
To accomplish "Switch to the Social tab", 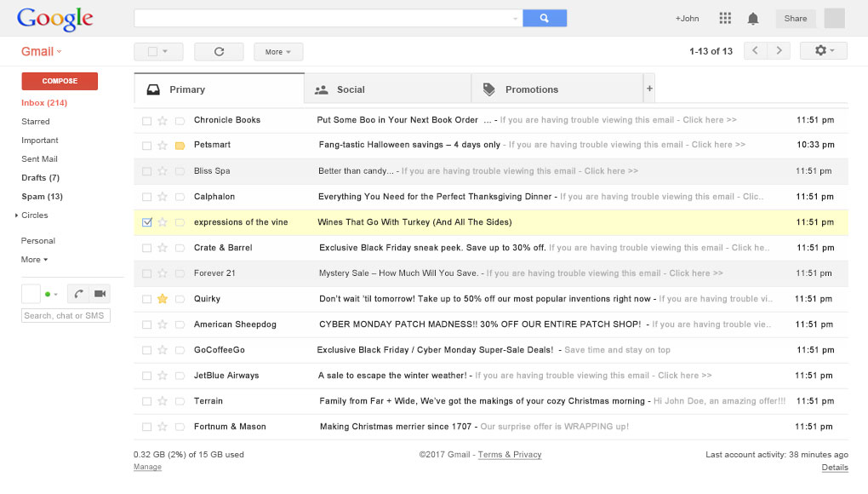I will tap(388, 89).
